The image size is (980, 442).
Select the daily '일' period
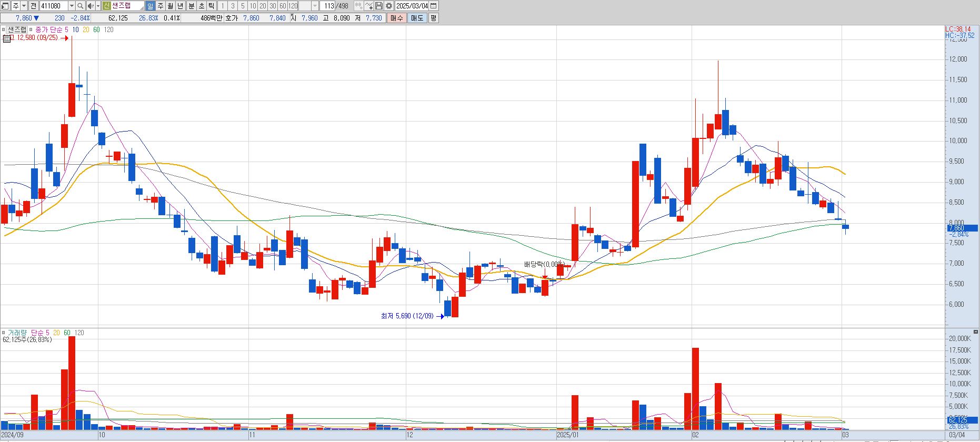[x=150, y=6]
